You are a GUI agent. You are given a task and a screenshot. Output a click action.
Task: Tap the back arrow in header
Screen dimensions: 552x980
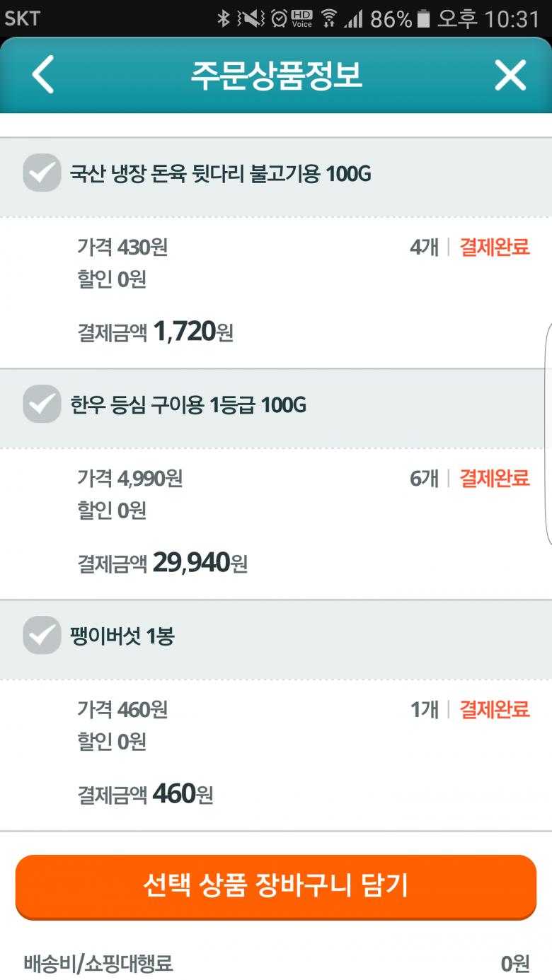pos(42,75)
